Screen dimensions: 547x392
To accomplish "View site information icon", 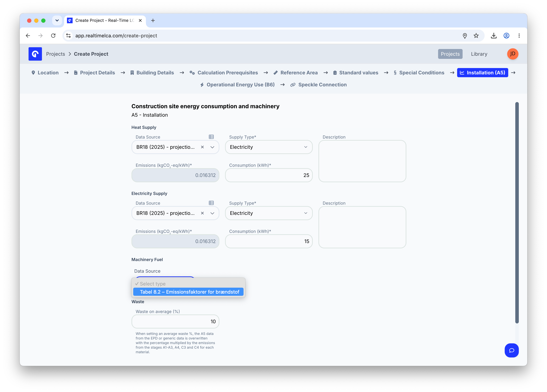I will point(69,36).
